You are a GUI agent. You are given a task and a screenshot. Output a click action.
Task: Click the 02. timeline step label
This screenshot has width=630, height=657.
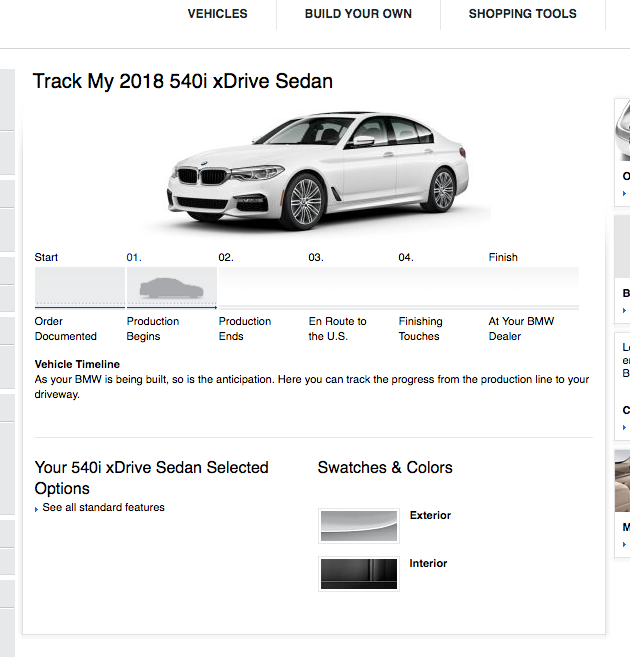point(226,257)
